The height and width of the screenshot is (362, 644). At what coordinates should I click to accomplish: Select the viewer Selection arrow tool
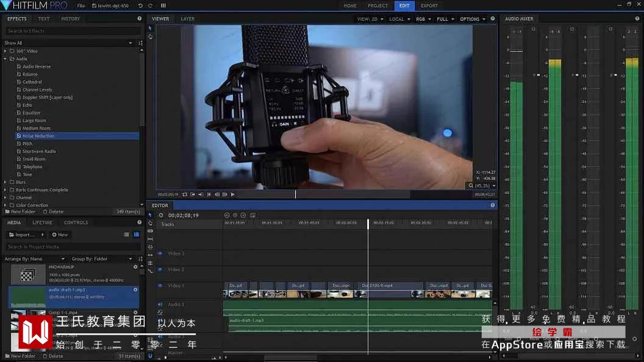[150, 28]
